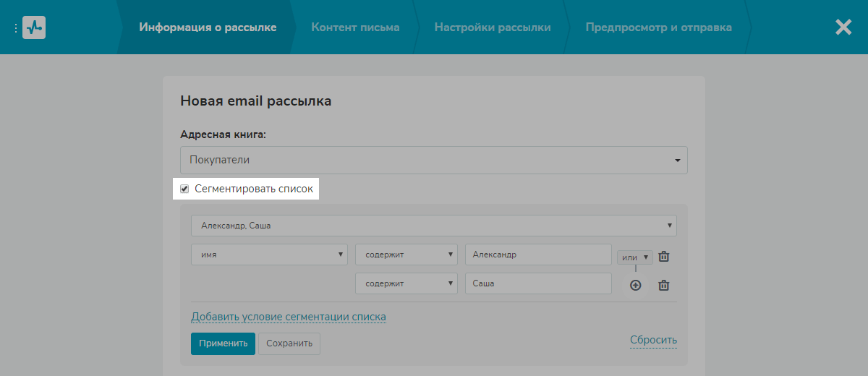
Task: Open first 'содержит' operator dropdown
Action: (x=407, y=255)
